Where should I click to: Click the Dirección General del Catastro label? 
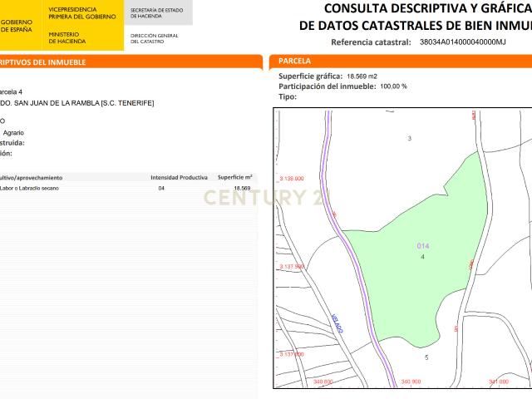coord(154,38)
